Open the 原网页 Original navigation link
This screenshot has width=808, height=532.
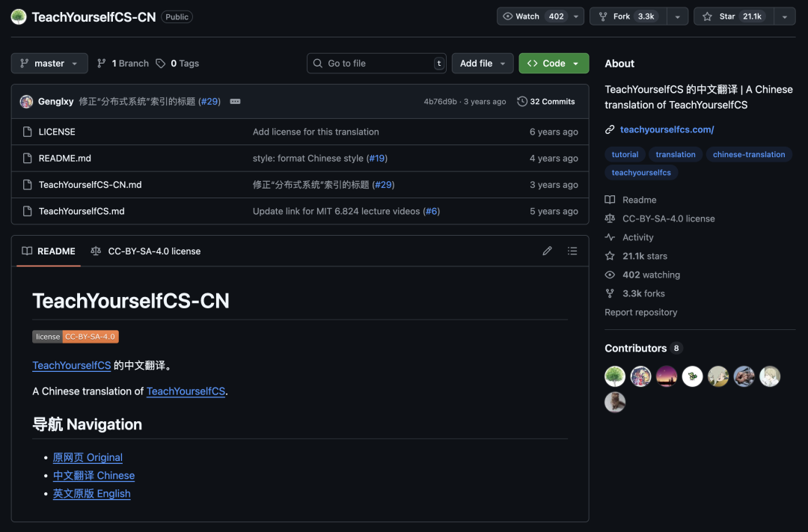point(88,457)
